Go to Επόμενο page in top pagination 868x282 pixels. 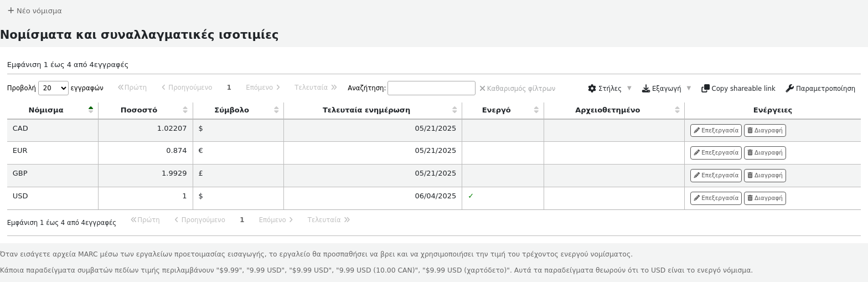coord(263,88)
